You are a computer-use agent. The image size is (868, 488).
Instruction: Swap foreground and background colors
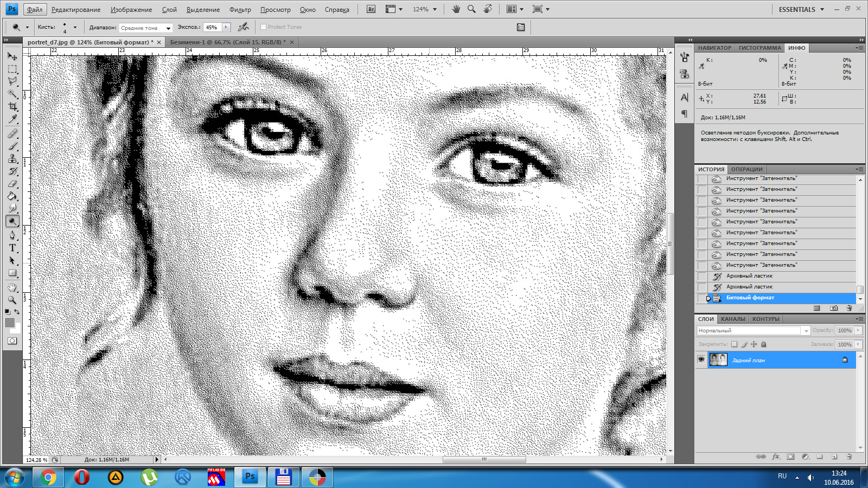(x=17, y=312)
